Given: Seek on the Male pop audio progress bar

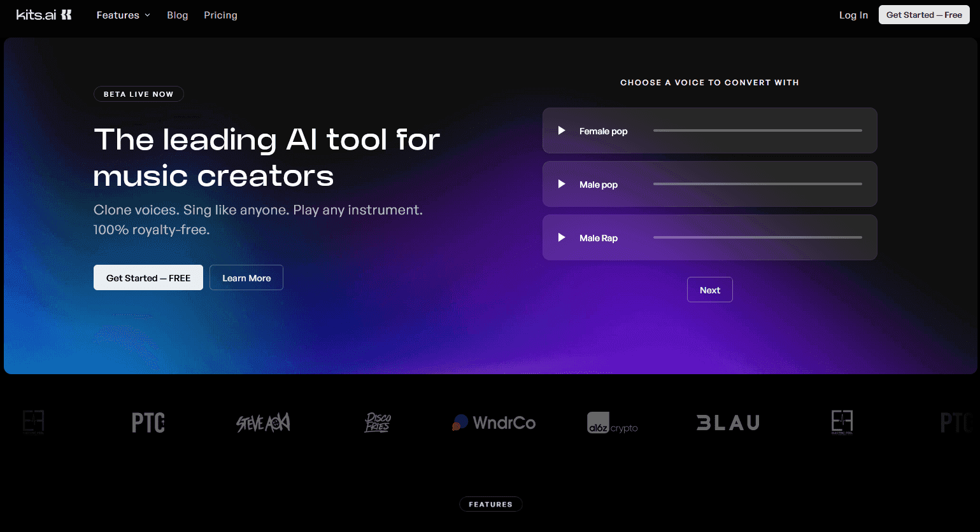Looking at the screenshot, I should 758,184.
